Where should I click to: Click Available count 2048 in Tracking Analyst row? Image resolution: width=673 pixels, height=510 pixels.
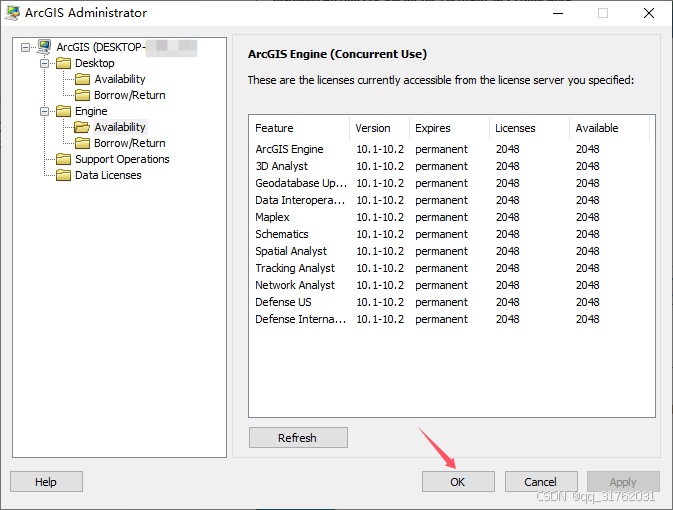point(588,268)
